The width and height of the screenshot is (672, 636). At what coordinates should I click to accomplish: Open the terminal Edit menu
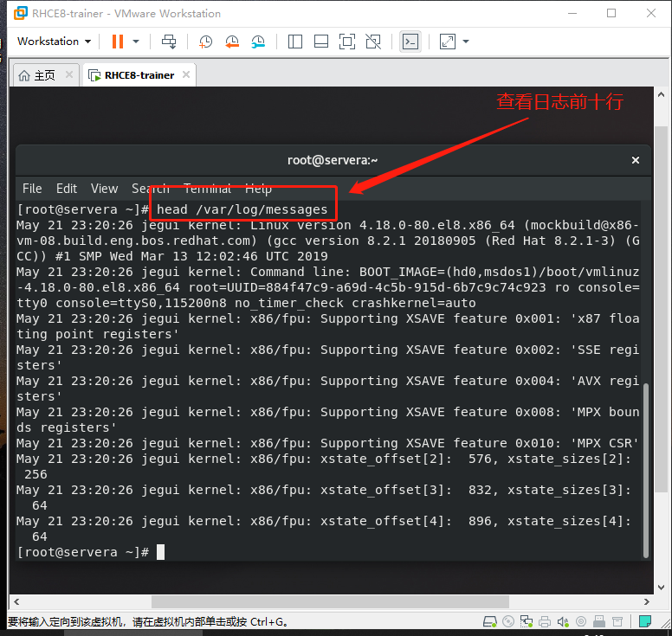point(67,189)
